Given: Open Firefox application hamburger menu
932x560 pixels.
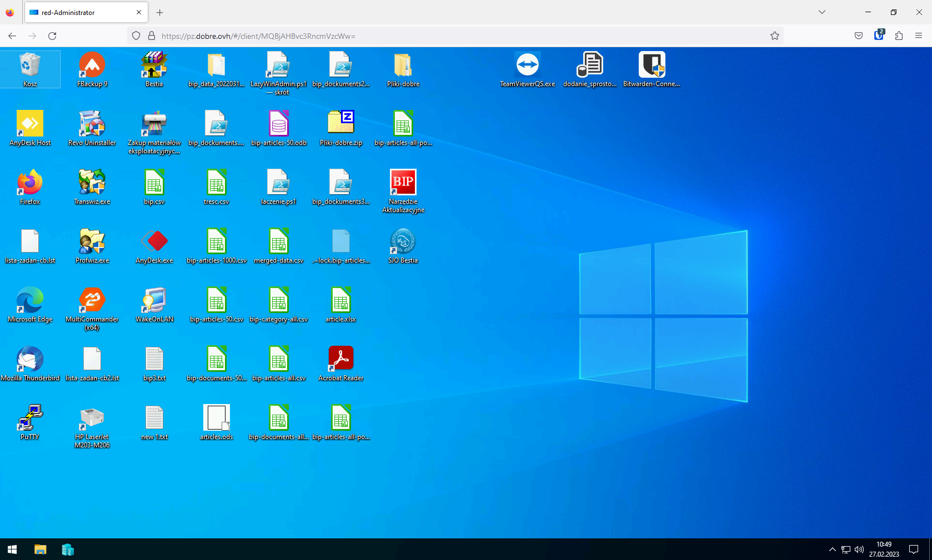Looking at the screenshot, I should tap(919, 36).
